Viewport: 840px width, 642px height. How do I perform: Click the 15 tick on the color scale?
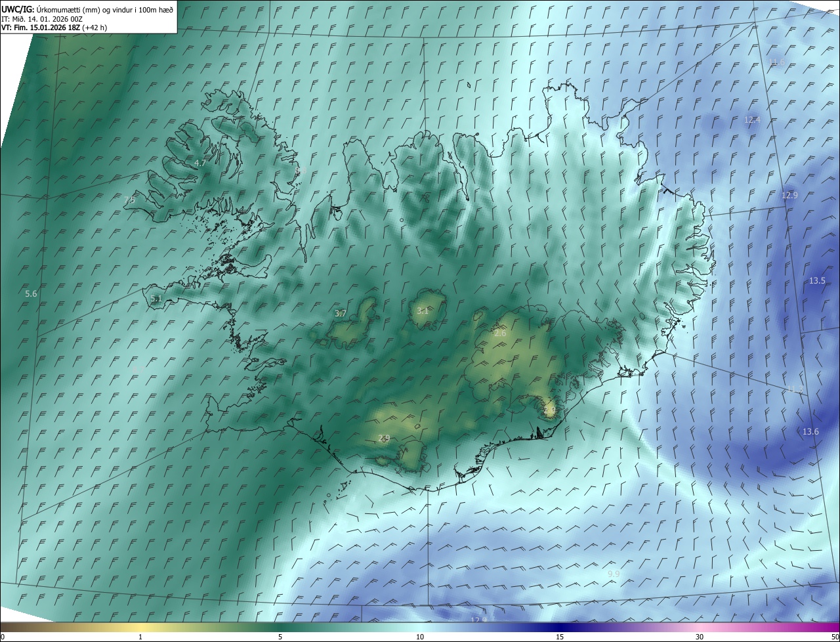(x=560, y=637)
